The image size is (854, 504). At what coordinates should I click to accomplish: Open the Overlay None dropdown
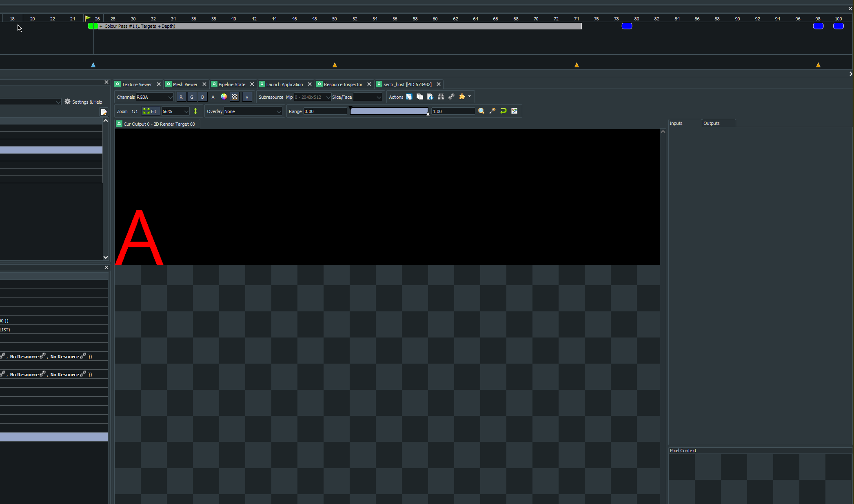(253, 111)
